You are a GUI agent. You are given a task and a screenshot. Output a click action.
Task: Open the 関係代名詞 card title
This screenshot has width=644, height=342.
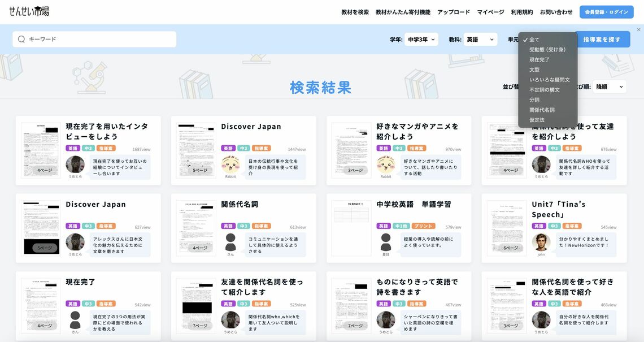click(x=240, y=204)
